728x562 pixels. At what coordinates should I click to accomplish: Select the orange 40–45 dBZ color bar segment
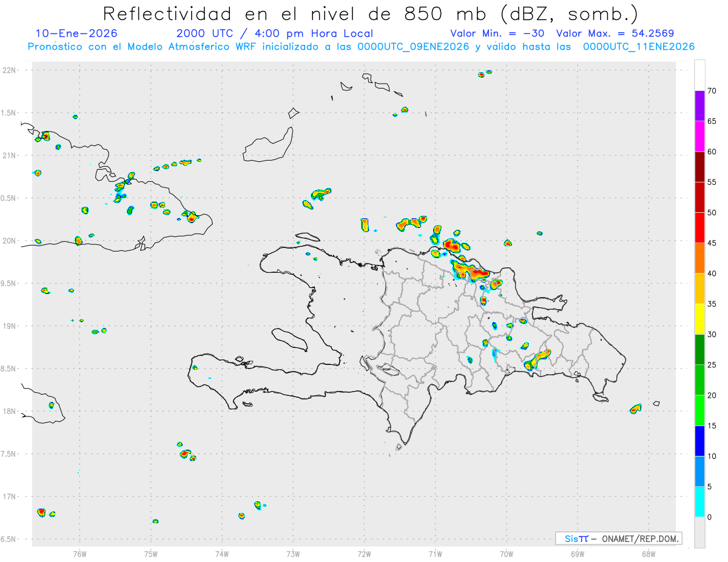click(x=699, y=258)
